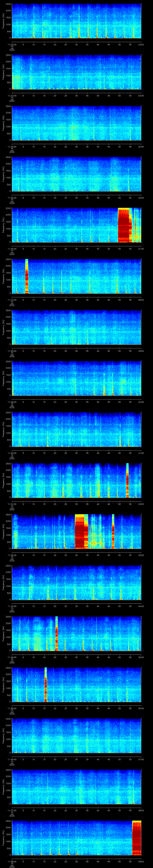Click the broadband red burst in the 11:26:00 spectrogram
153x868 pixels.
[124, 225]
